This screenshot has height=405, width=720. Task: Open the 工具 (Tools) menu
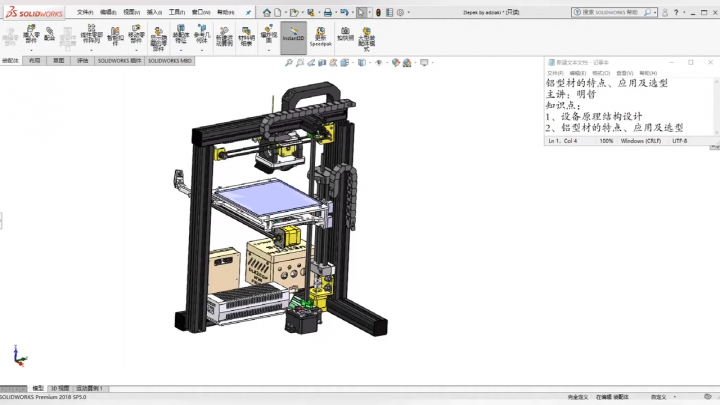177,12
